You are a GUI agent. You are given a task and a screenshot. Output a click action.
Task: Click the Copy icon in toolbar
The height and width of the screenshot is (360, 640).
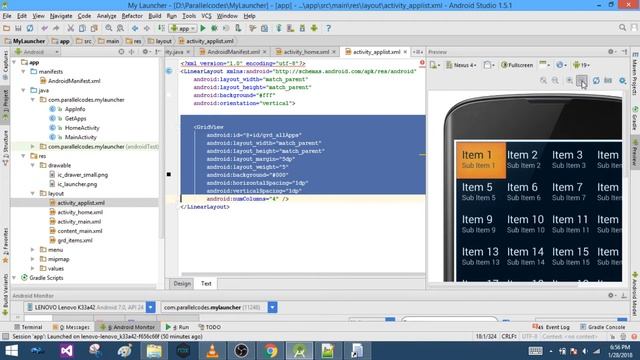(82, 28)
